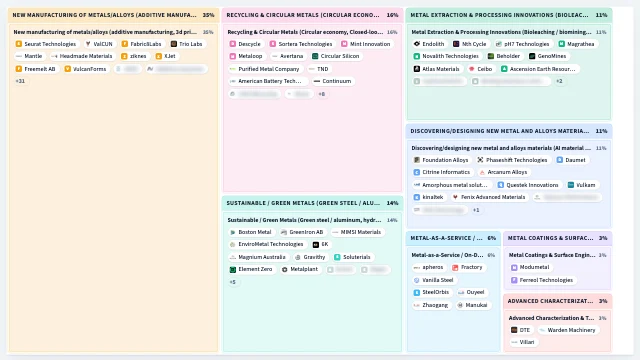The image size is (640, 360).
Task: Click the DTE logo icon
Action: coord(514,330)
